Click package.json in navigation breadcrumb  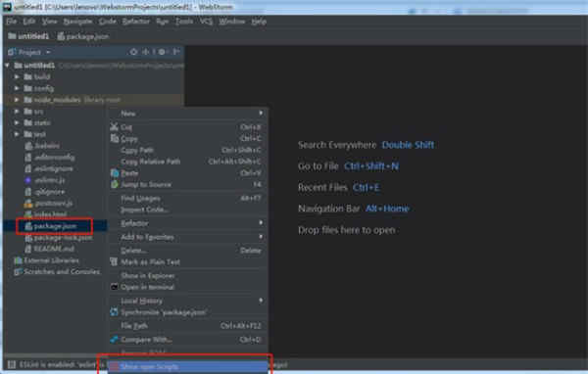(83, 36)
